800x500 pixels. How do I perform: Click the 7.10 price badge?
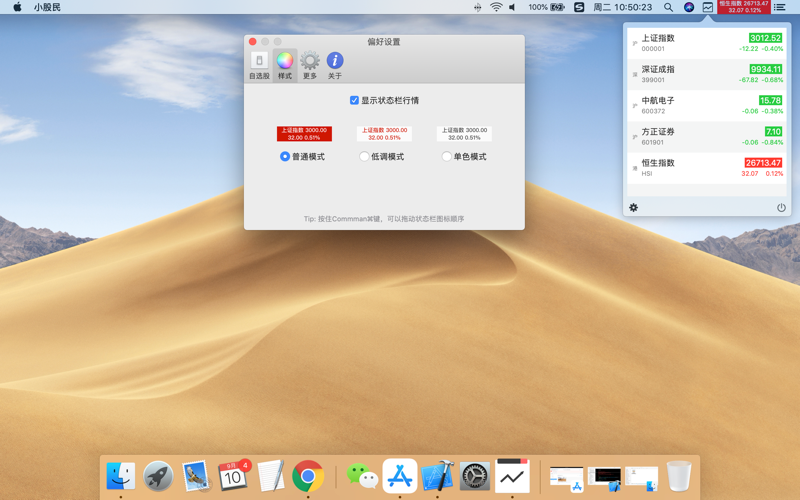[773, 132]
